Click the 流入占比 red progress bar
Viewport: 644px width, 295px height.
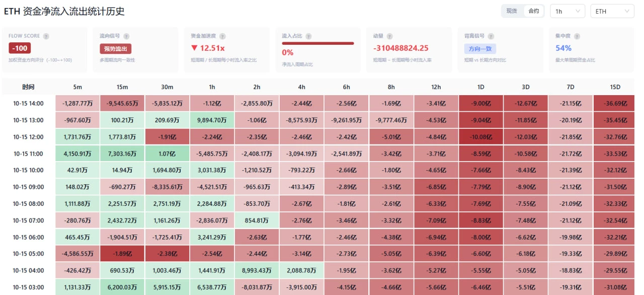click(x=317, y=43)
